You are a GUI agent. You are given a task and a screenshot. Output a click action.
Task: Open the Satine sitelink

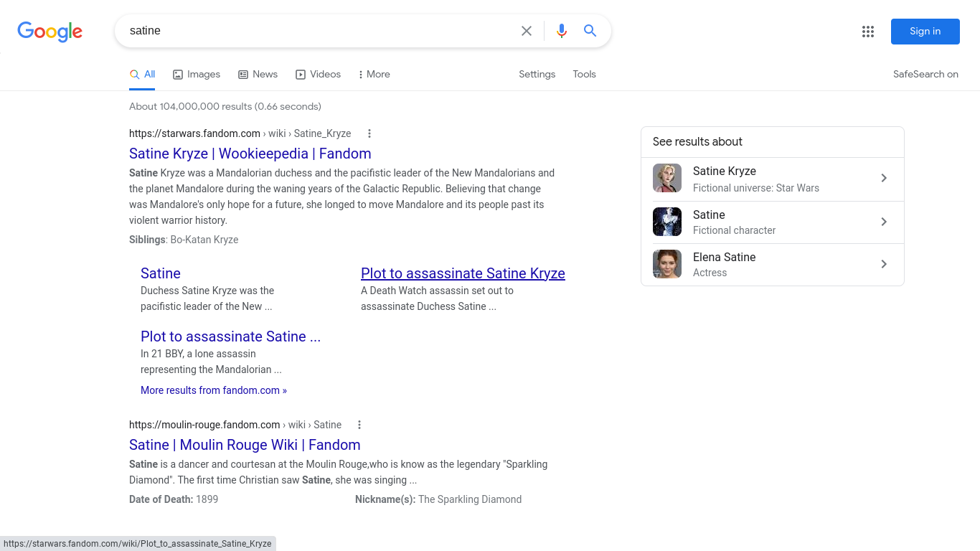click(161, 273)
